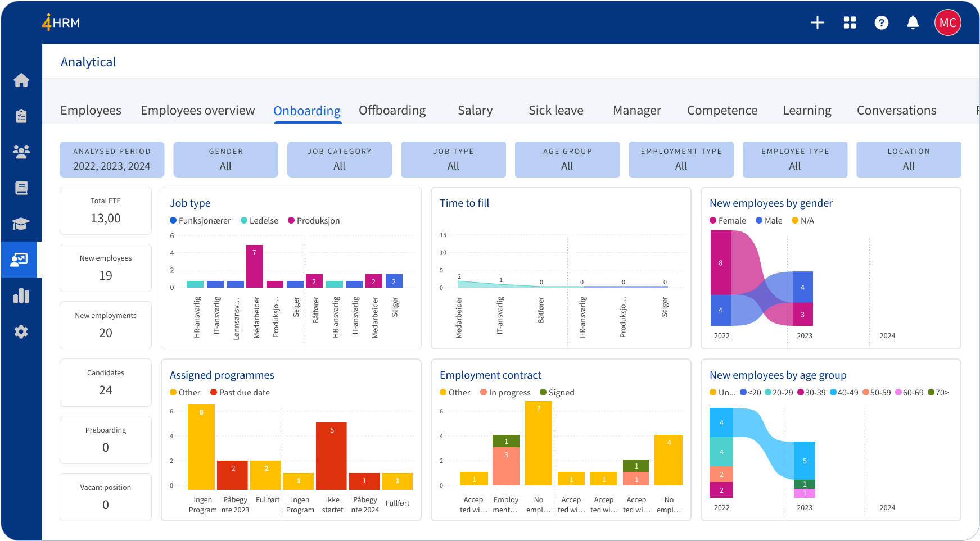Select the graduation cap learning icon

coord(21,224)
